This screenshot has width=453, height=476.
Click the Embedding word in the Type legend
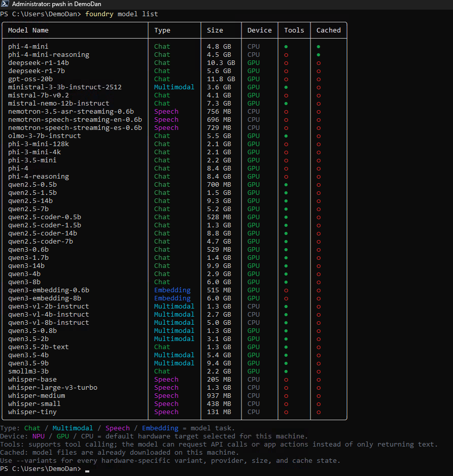point(160,428)
